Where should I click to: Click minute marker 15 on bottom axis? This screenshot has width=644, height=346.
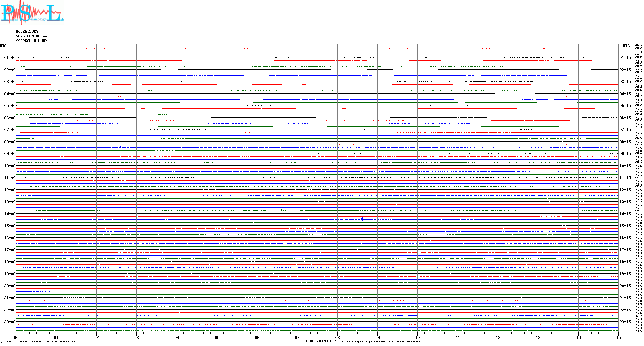pyautogui.click(x=618, y=337)
